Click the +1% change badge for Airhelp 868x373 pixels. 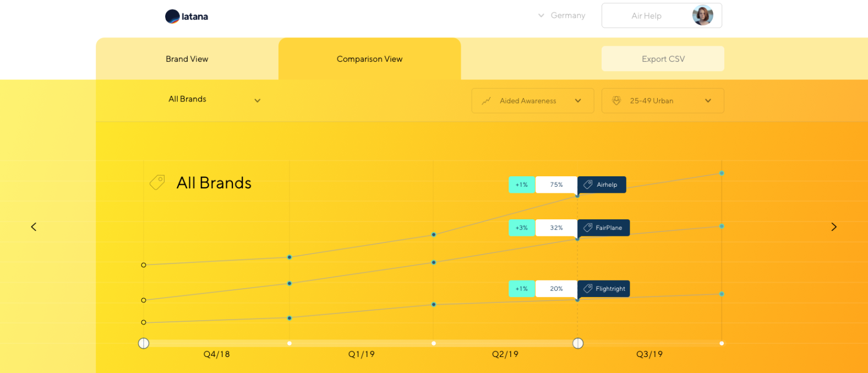(x=521, y=185)
